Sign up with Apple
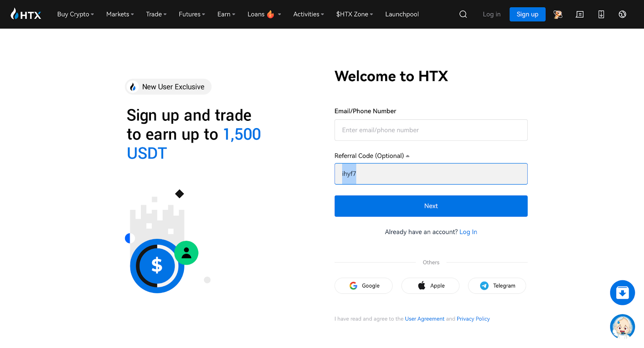Viewport: 644px width, 348px height. [x=430, y=286]
